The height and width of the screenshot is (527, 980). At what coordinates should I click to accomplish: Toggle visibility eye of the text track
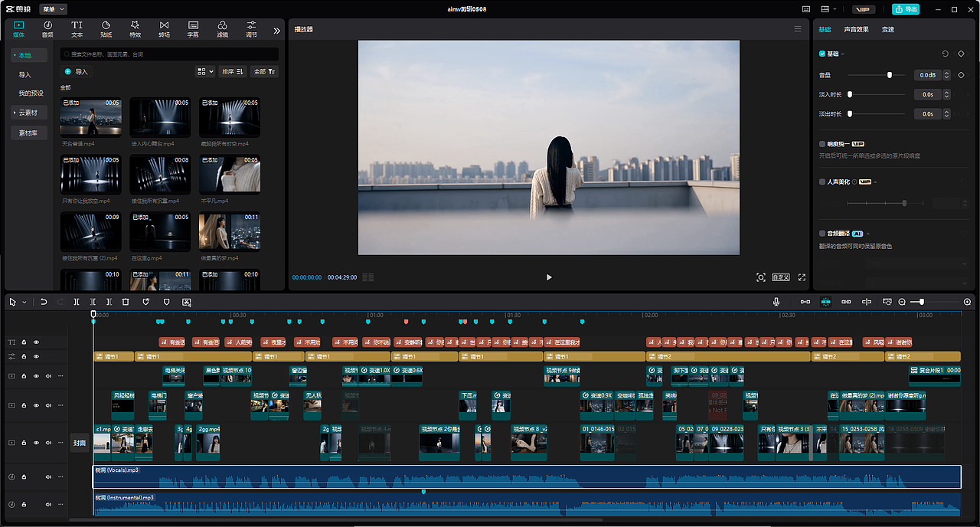click(36, 342)
